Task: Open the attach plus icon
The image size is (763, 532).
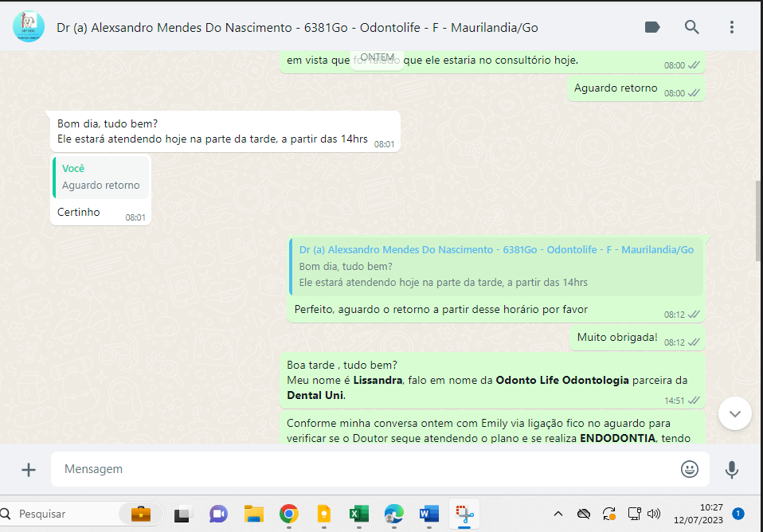Action: 29,469
